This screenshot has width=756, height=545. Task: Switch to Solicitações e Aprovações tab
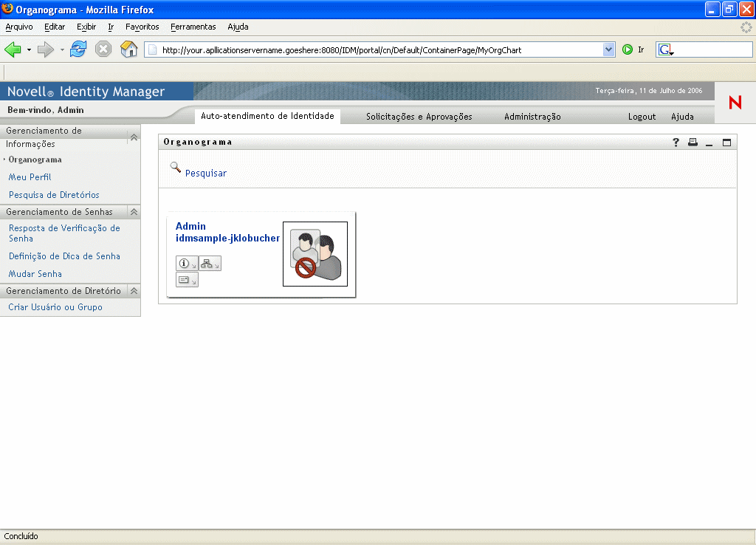click(x=419, y=117)
